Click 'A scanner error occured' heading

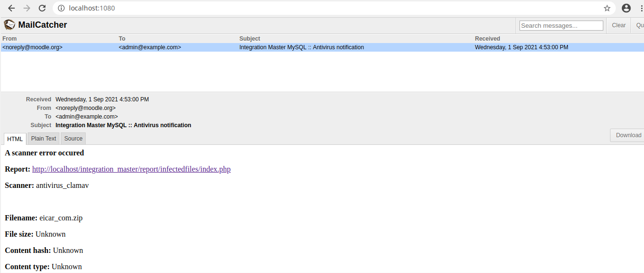point(45,153)
